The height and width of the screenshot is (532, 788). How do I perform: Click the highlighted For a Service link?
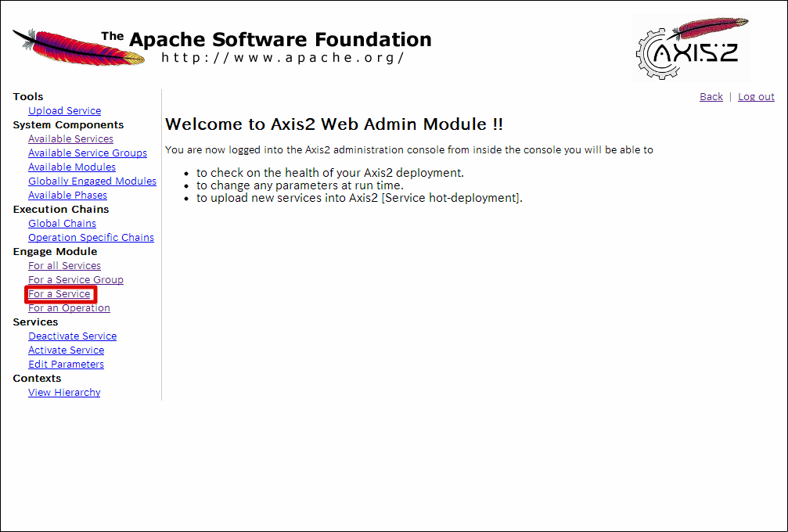point(59,294)
